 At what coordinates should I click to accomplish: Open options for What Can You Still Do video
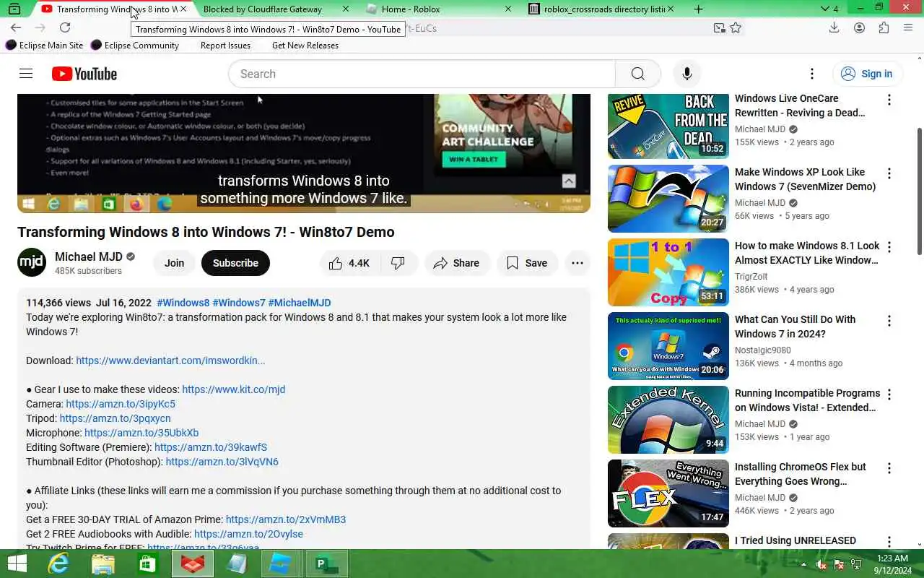pos(889,321)
